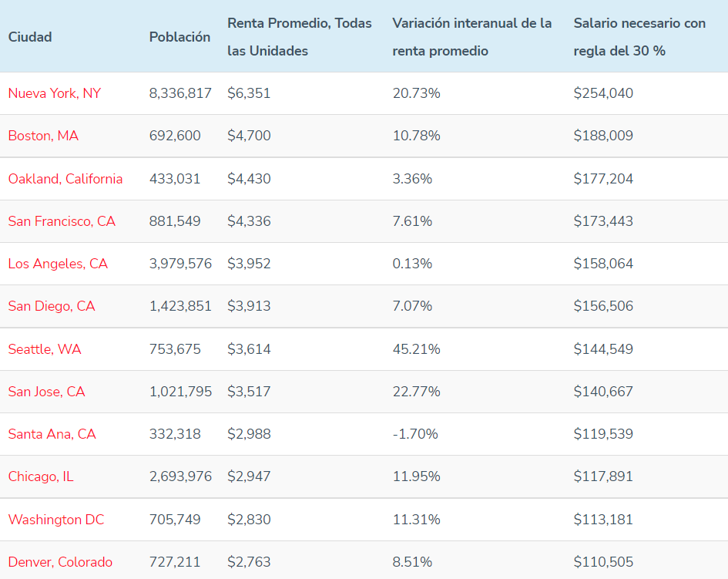Click the Boston, MA city link
The image size is (728, 579).
point(43,136)
